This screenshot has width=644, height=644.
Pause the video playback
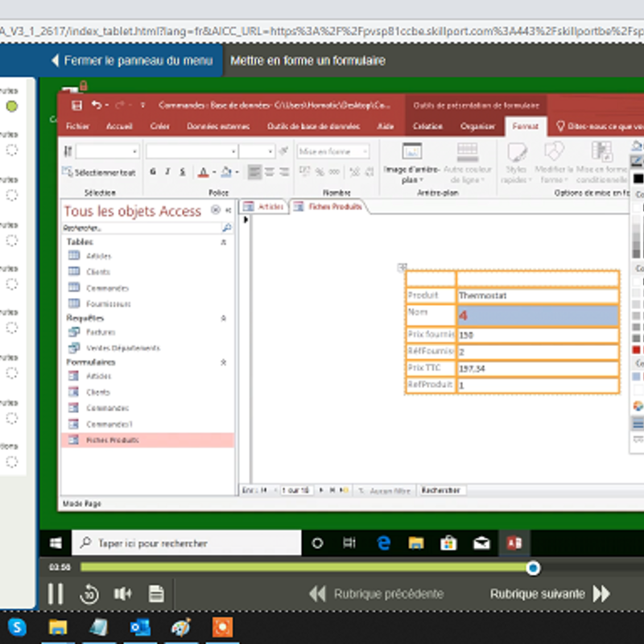55,594
